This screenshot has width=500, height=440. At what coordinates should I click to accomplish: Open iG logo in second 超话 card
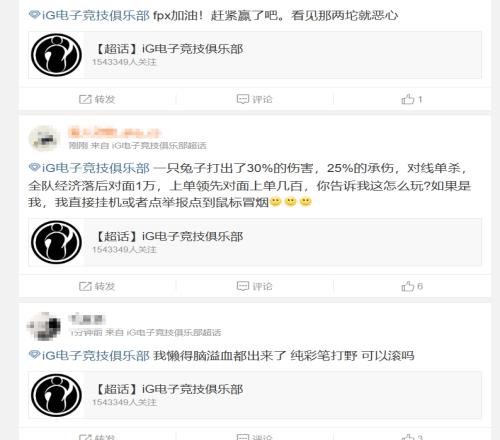(x=56, y=242)
